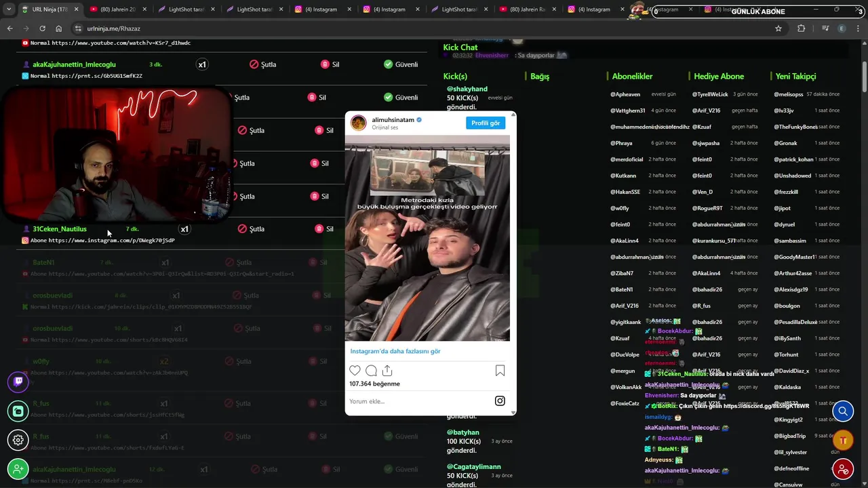
Task: Click the 31Ceken_Nautilus username
Action: [60, 229]
